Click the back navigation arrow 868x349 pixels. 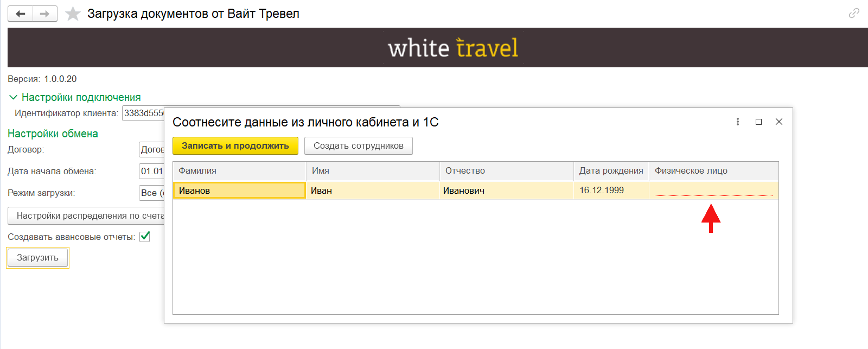21,14
